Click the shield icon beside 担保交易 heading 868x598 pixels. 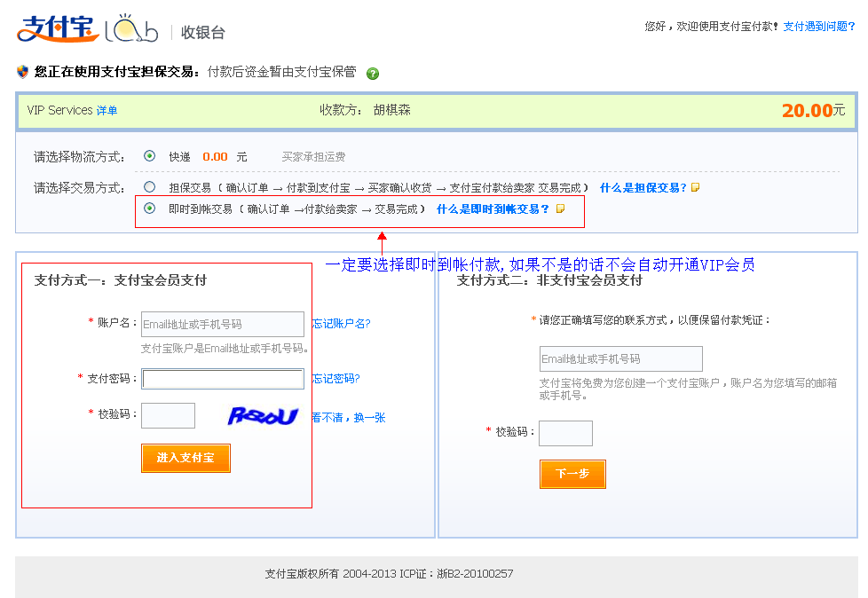22,71
